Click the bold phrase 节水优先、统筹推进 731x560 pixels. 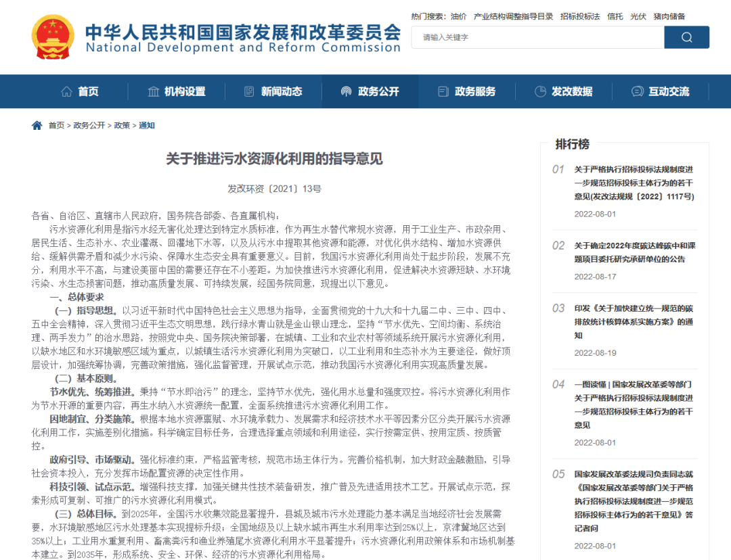[x=91, y=392]
